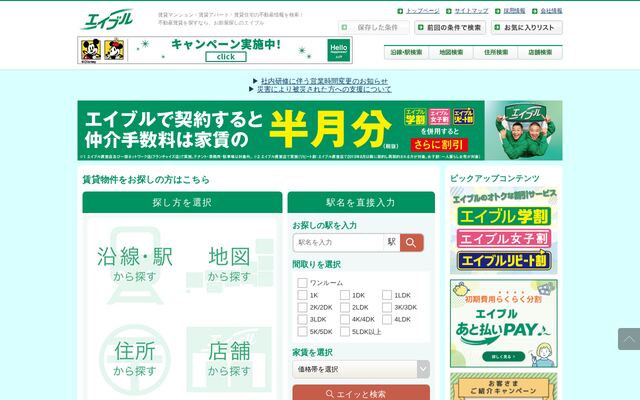Click the green icon beside サイトマップ
Screen dimensions: 640x400
[449, 11]
